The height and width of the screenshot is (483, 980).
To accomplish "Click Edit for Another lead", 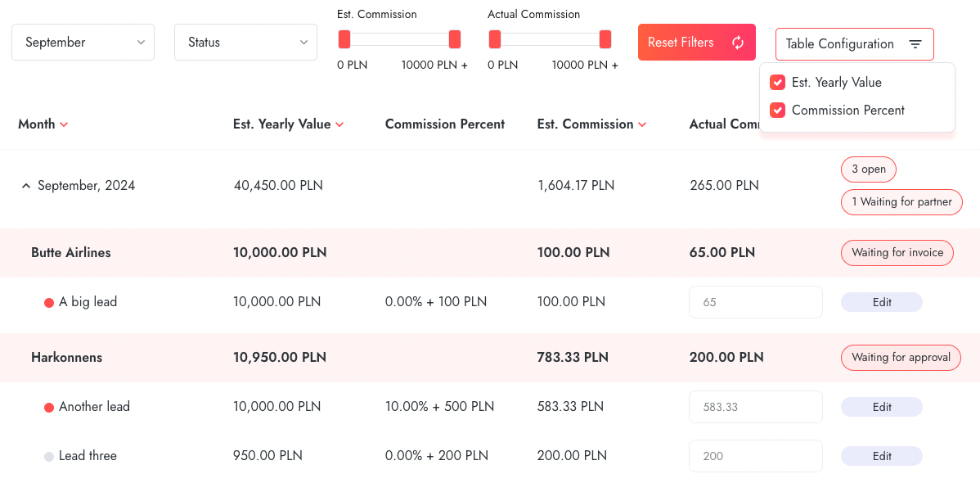I will (x=881, y=408).
